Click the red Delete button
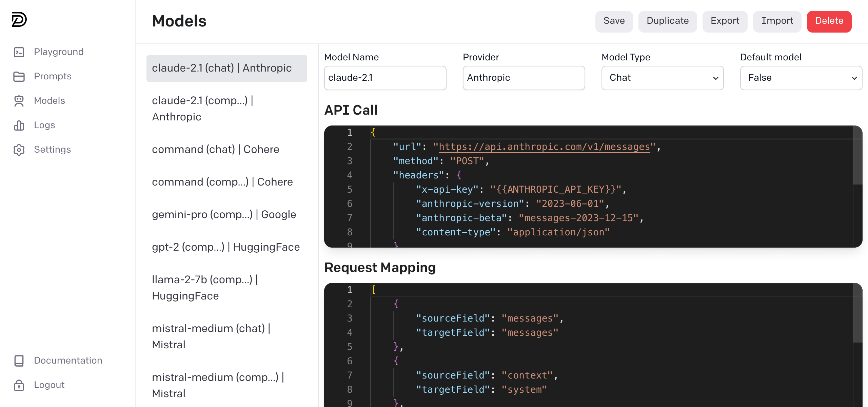868x407 pixels. click(x=829, y=21)
